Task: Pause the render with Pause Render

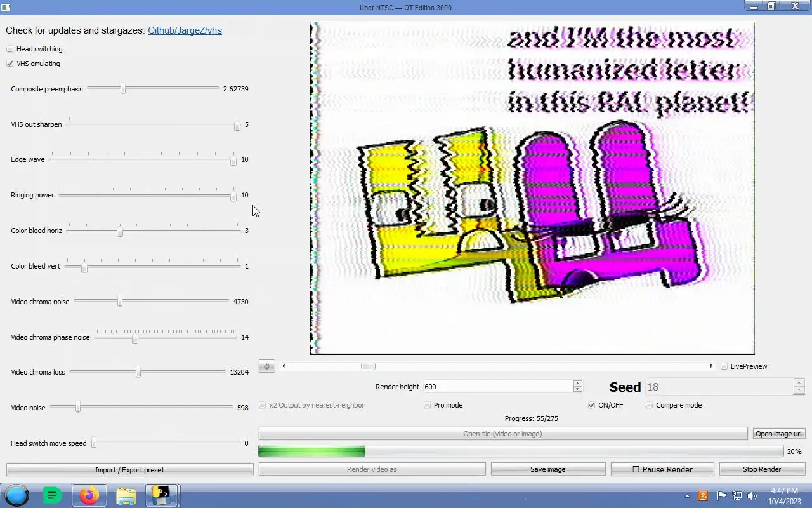Action: click(662, 469)
